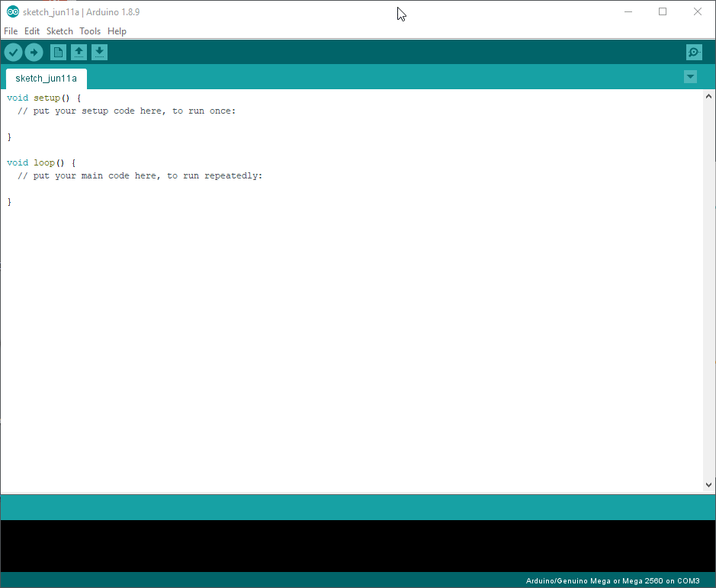
Task: Click the closing brace of loop function
Action: click(9, 201)
